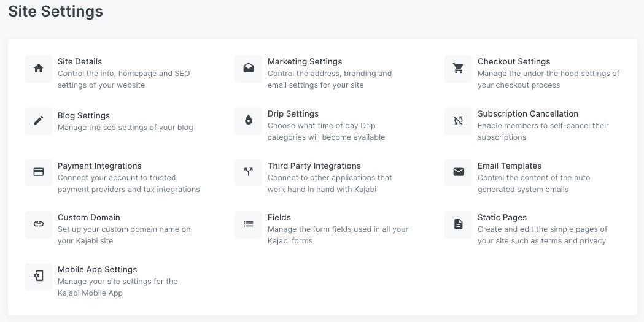This screenshot has height=322, width=644.
Task: Open the Site Details link
Action: (x=80, y=61)
